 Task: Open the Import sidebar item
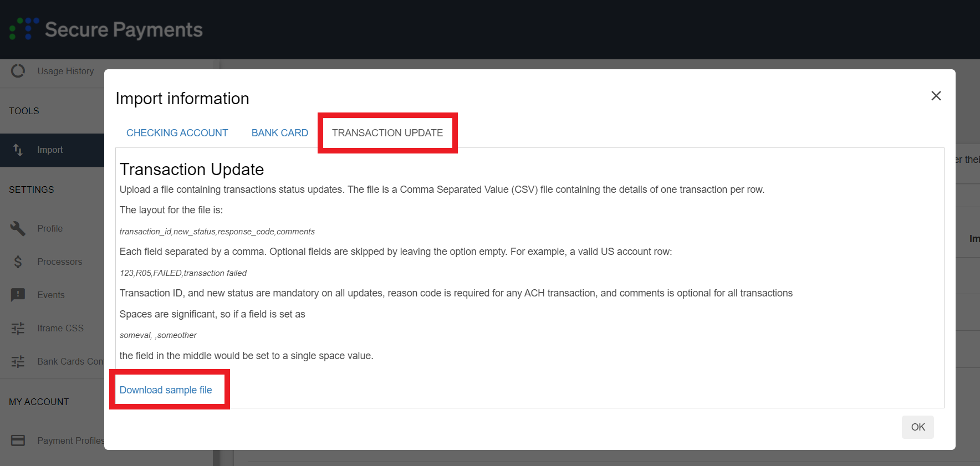(x=52, y=150)
